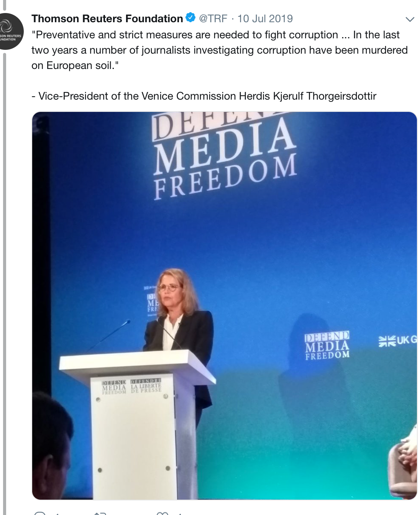This screenshot has height=515, width=420.
Task: Click the retweet arrows icon
Action: [x=100, y=513]
